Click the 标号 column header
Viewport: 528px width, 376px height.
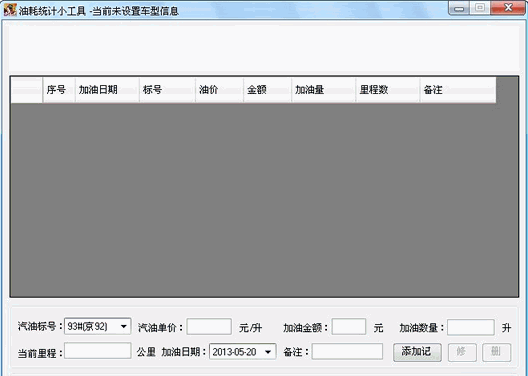167,90
